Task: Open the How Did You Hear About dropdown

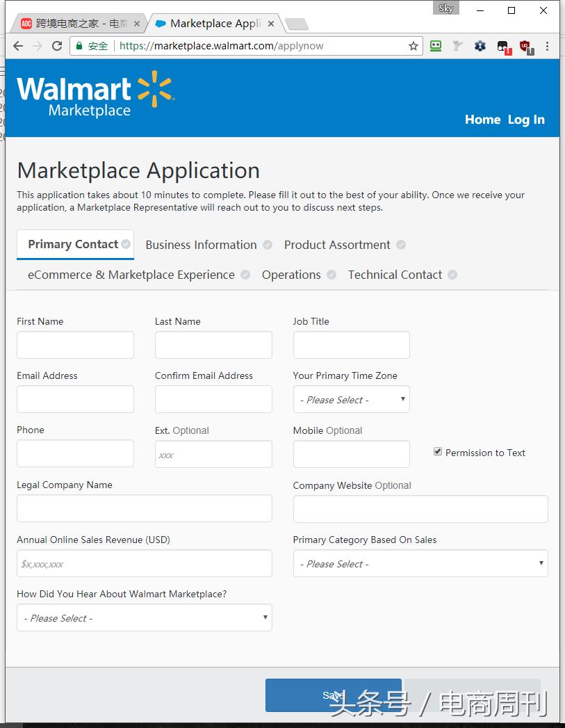Action: pos(144,617)
